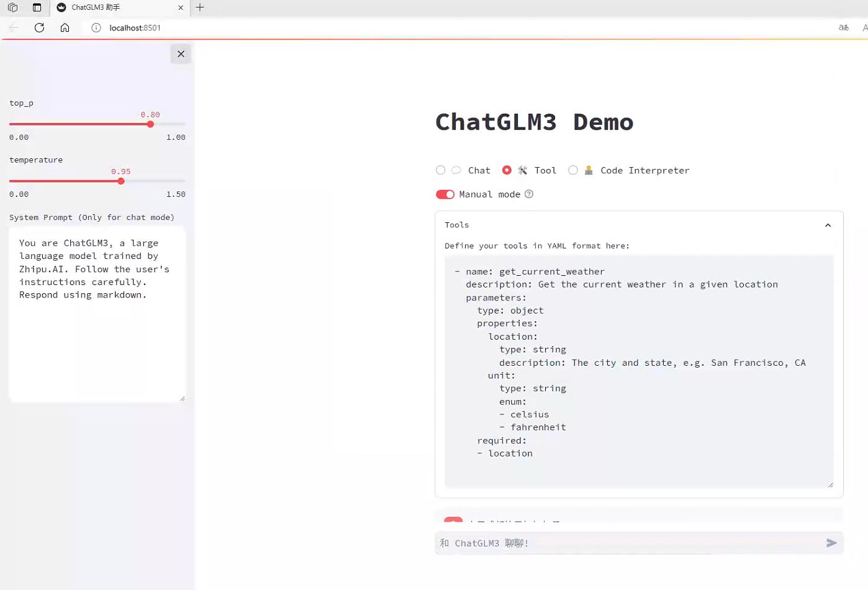868x590 pixels.
Task: Click the workspaces icon in title bar
Action: (12, 7)
